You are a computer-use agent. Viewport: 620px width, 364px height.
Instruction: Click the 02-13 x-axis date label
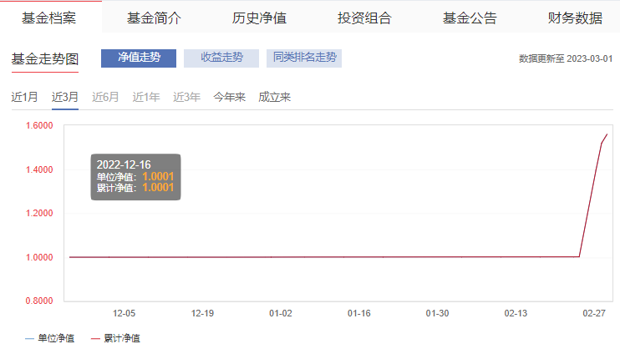pos(516,313)
